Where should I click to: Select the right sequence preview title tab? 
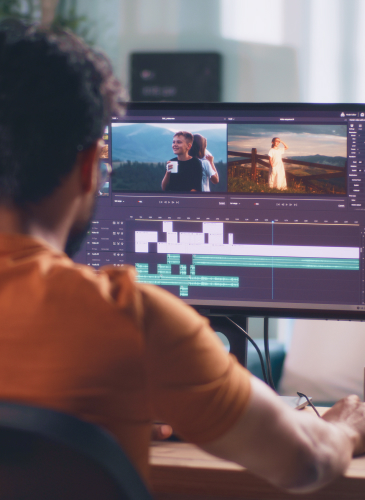click(287, 119)
